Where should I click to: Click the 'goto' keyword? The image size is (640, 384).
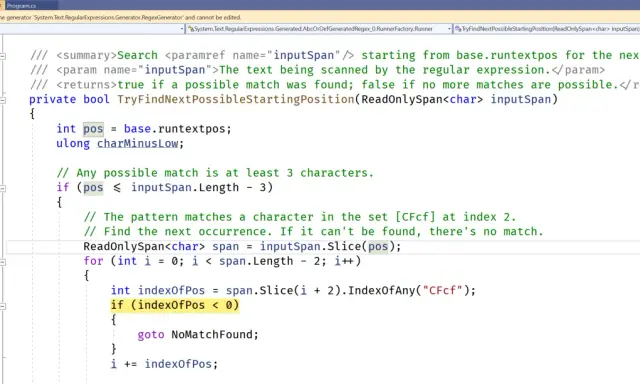click(151, 335)
